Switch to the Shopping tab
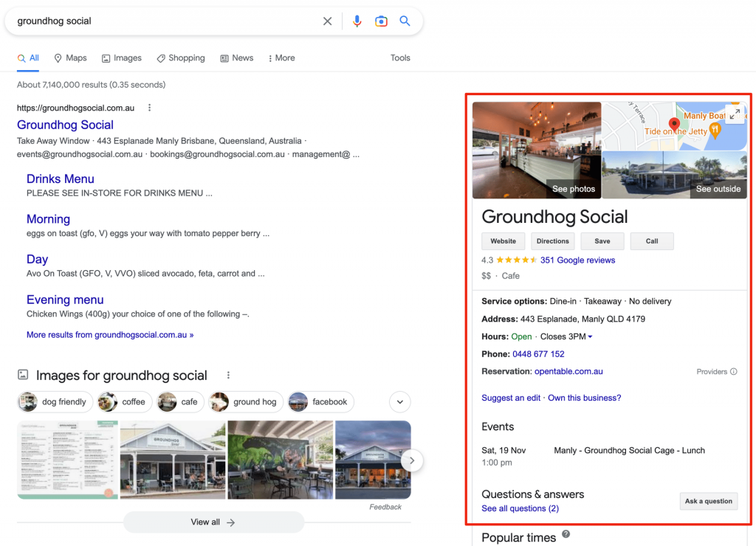 pyautogui.click(x=181, y=58)
